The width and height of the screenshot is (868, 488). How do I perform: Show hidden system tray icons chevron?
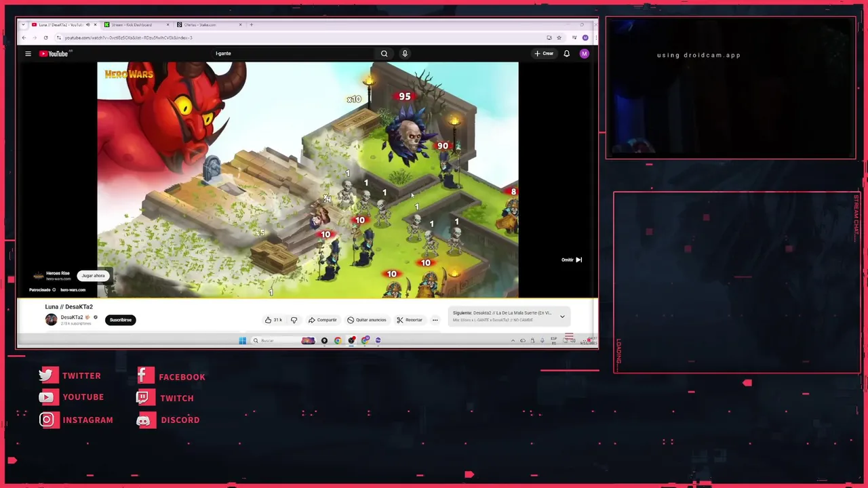513,340
